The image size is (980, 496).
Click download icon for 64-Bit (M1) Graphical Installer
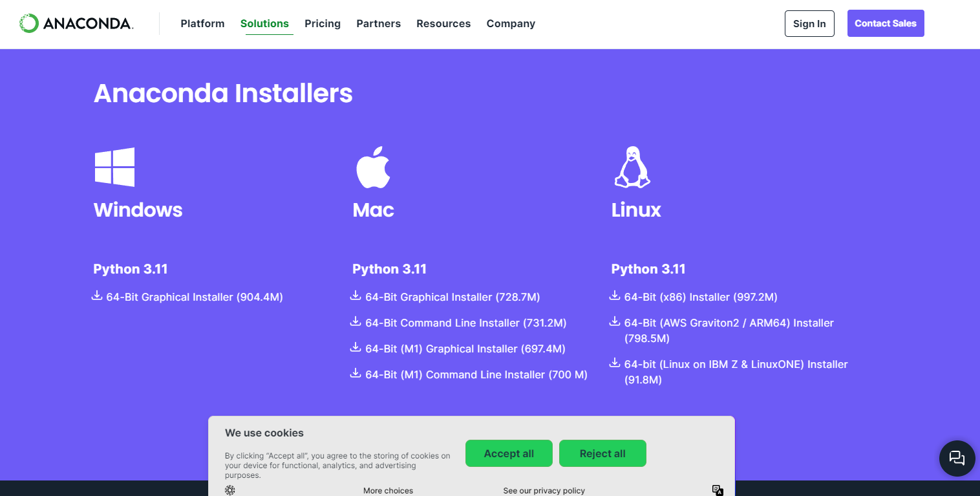click(355, 347)
